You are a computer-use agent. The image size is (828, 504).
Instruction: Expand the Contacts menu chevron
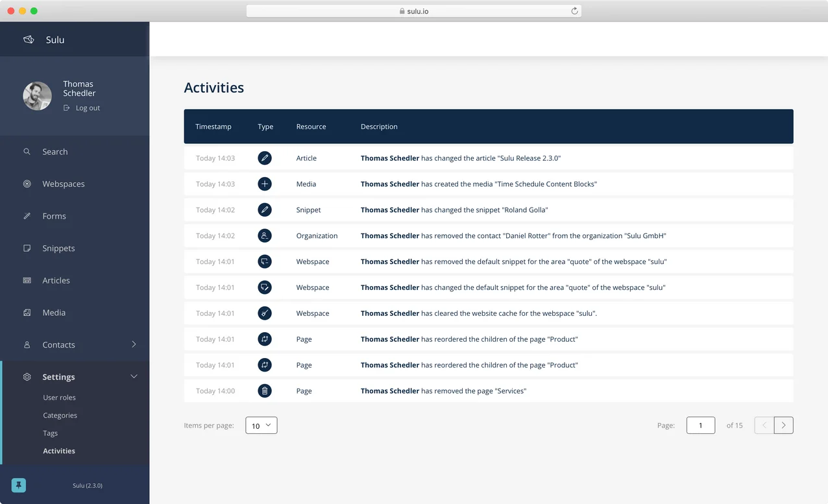(134, 344)
